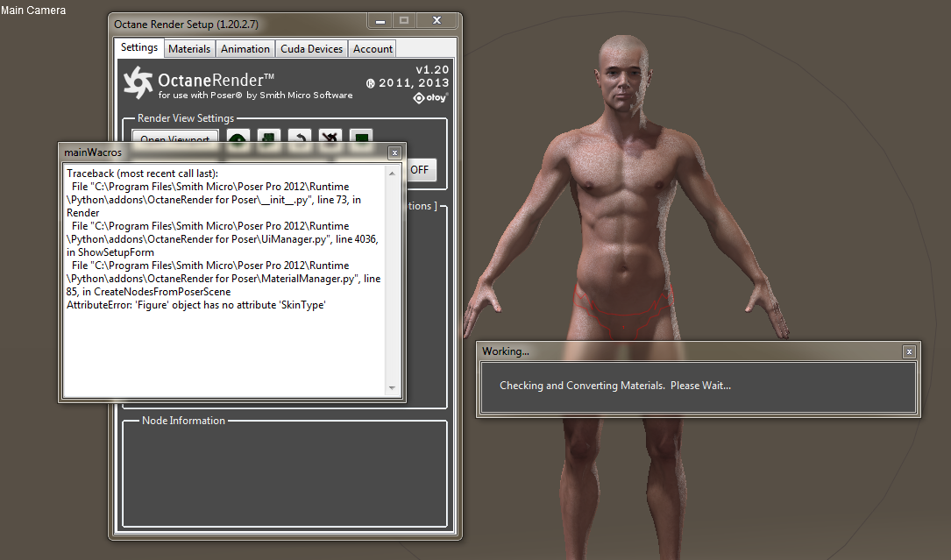This screenshot has width=951, height=560.
Task: Switch to the Cuda Devices tab
Action: click(x=312, y=48)
